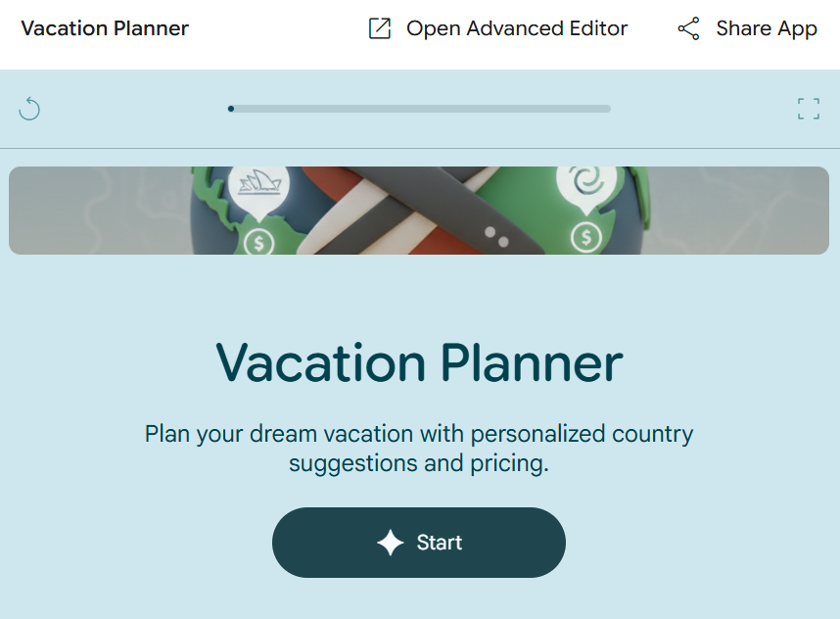Enter fullscreen using the corner brackets icon

[808, 109]
